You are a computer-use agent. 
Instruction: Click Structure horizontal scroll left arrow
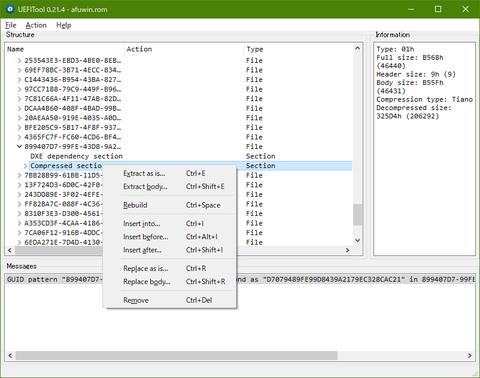pos(10,250)
